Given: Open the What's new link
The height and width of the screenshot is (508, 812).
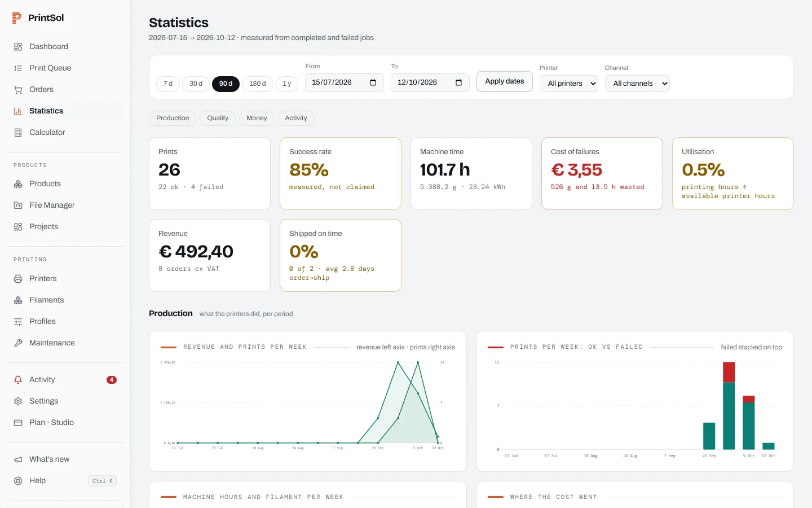Looking at the screenshot, I should 65,459.
